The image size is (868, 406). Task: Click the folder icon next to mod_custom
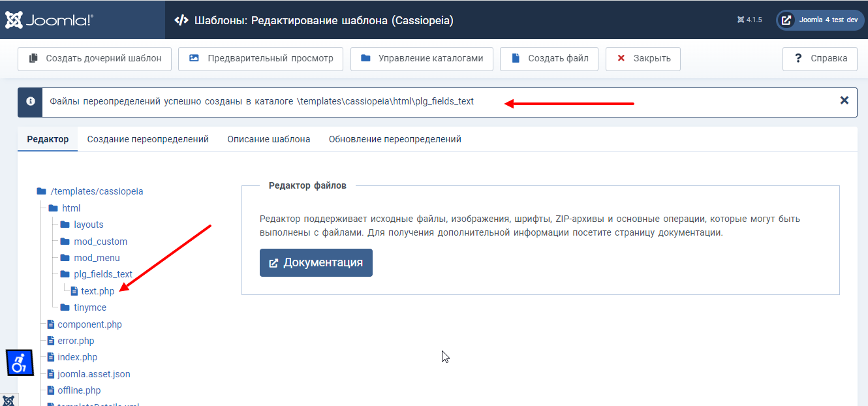click(65, 242)
